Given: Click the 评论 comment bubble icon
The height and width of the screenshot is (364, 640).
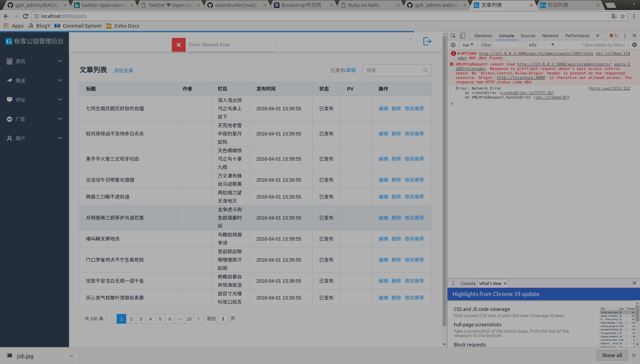Looking at the screenshot, I should click(x=9, y=100).
